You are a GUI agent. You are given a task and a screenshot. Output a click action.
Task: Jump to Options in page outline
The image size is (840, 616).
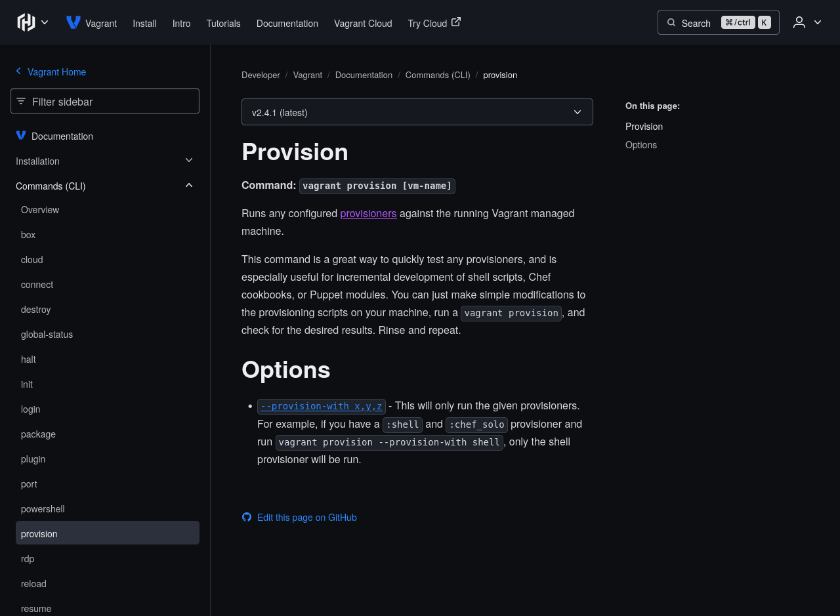point(641,145)
